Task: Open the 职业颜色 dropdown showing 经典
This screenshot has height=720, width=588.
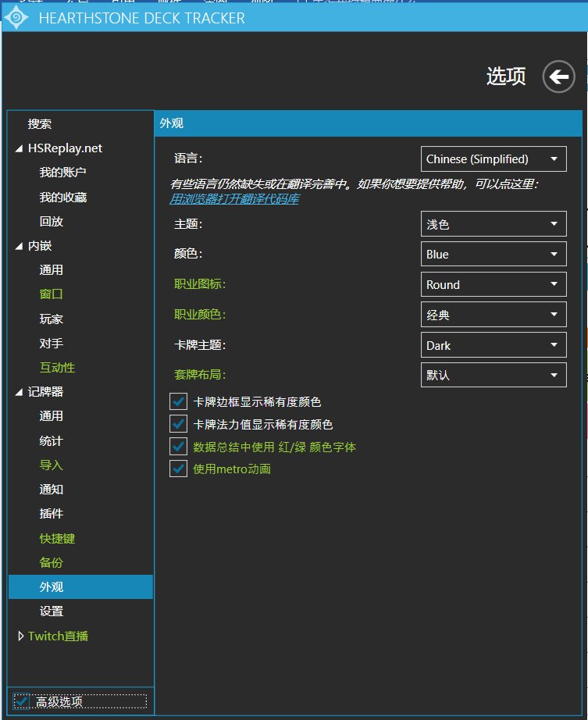Action: pyautogui.click(x=494, y=315)
